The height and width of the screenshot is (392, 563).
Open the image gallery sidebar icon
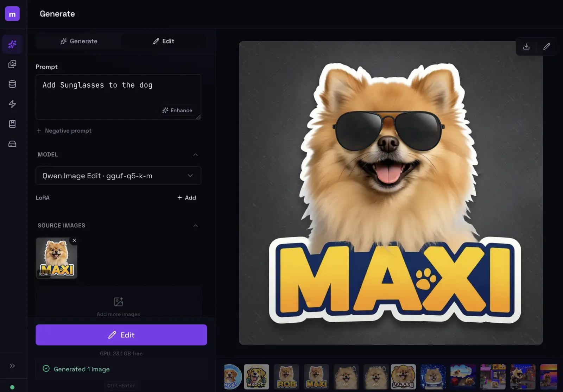coord(12,64)
